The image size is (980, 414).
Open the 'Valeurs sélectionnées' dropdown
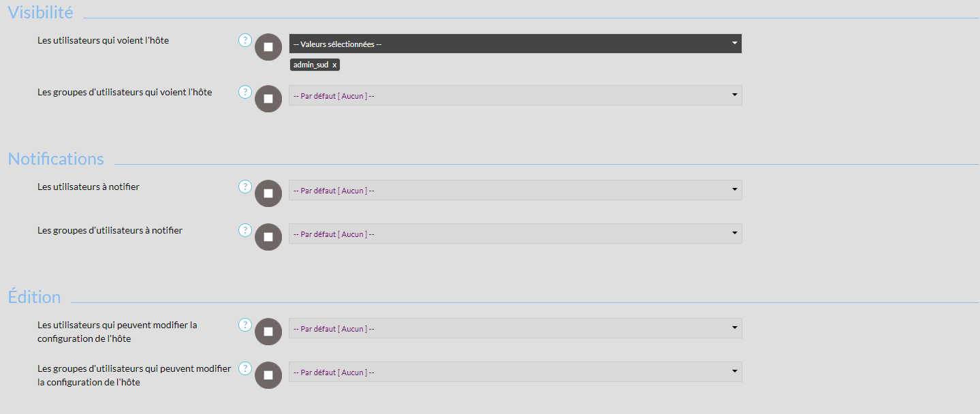click(x=515, y=44)
